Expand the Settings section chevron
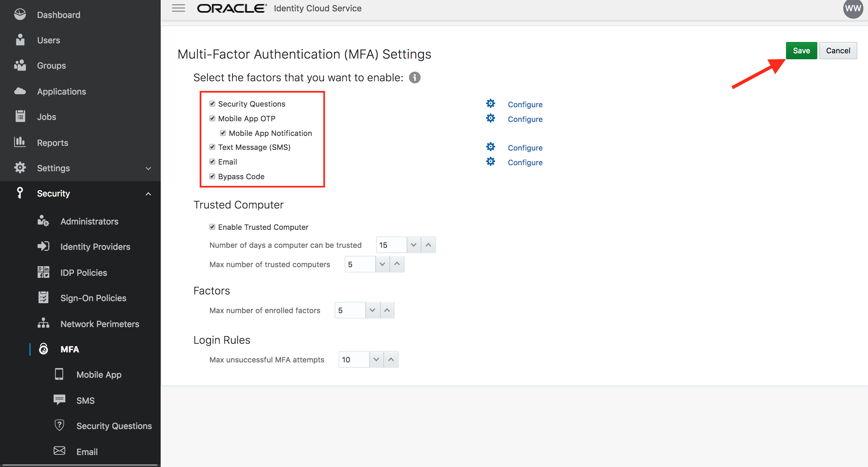The width and height of the screenshot is (868, 467). point(148,168)
